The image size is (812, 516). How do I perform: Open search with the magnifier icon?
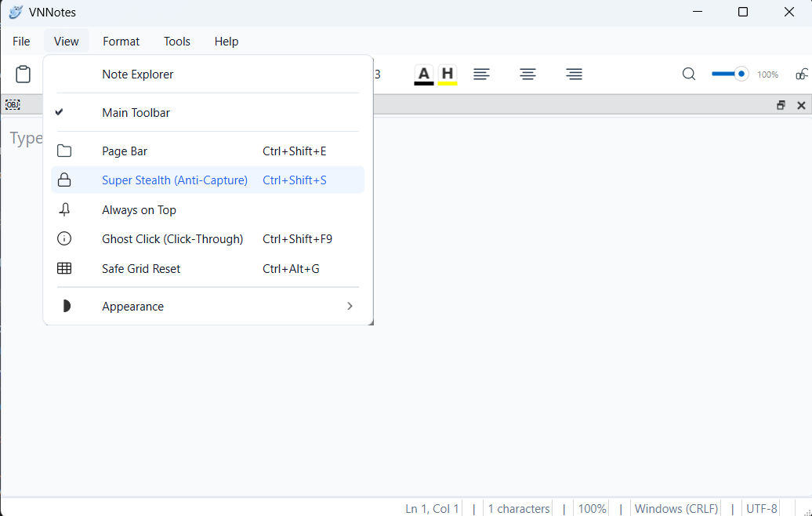tap(688, 74)
